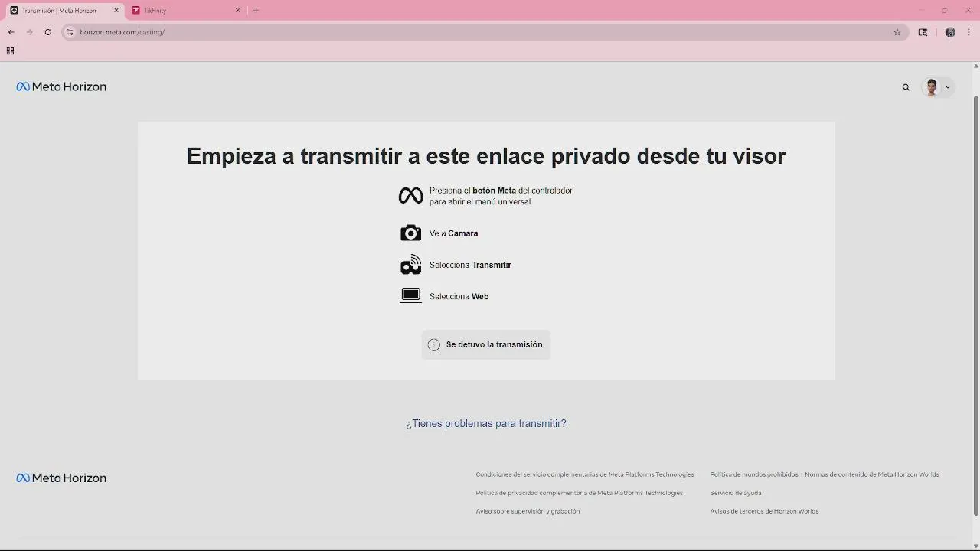This screenshot has width=980, height=551.
Task: Open Condiciones del servicio complementarias link
Action: tap(585, 474)
